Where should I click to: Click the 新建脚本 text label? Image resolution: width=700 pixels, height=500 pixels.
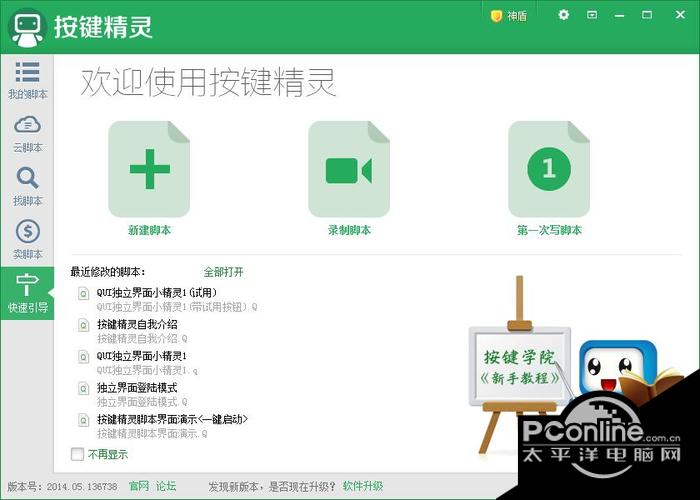[150, 230]
